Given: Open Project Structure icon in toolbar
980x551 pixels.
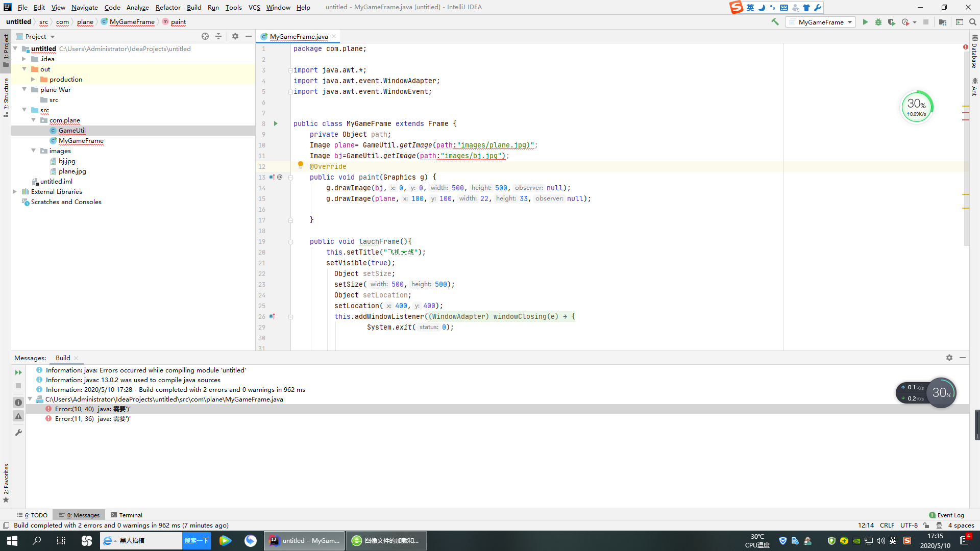Looking at the screenshot, I should click(x=943, y=22).
